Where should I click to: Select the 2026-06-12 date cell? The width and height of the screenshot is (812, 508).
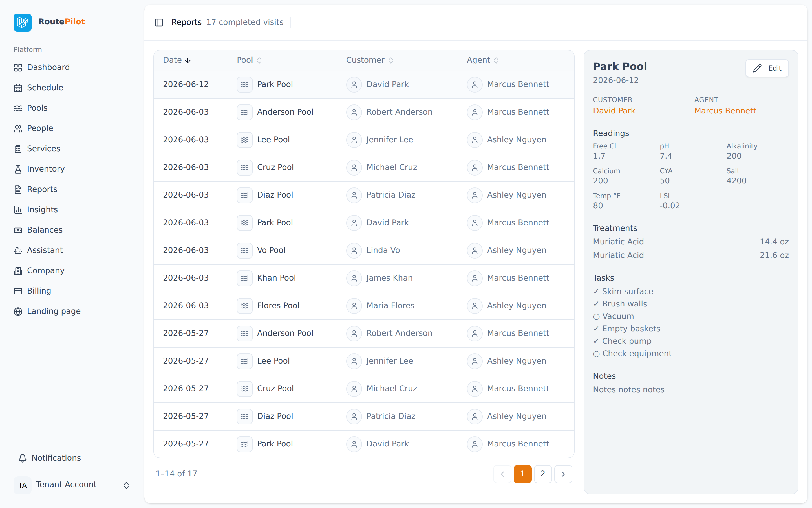(186, 84)
